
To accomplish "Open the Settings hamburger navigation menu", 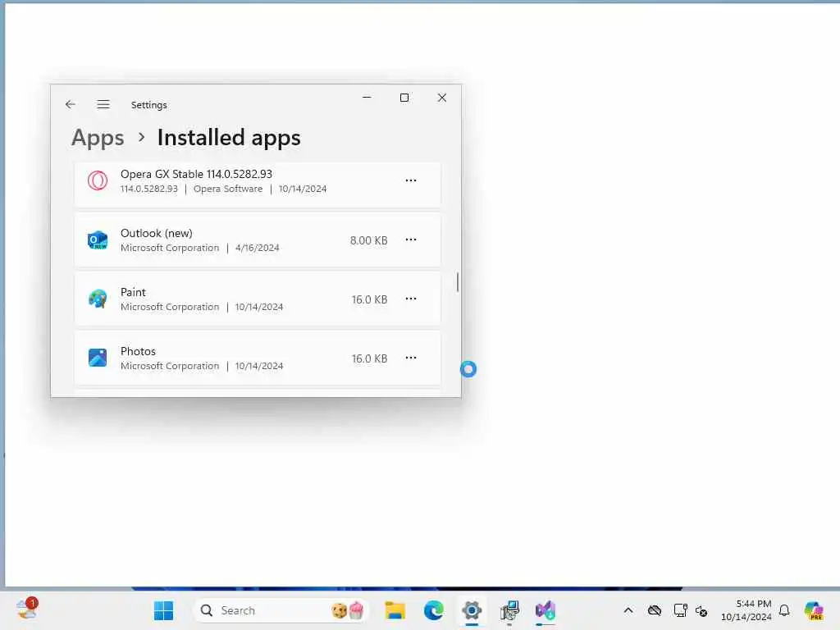I will click(x=103, y=104).
